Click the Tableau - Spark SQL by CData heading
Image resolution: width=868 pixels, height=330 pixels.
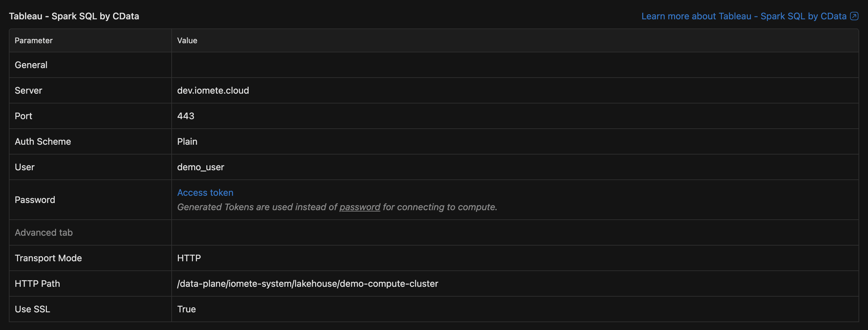[74, 16]
